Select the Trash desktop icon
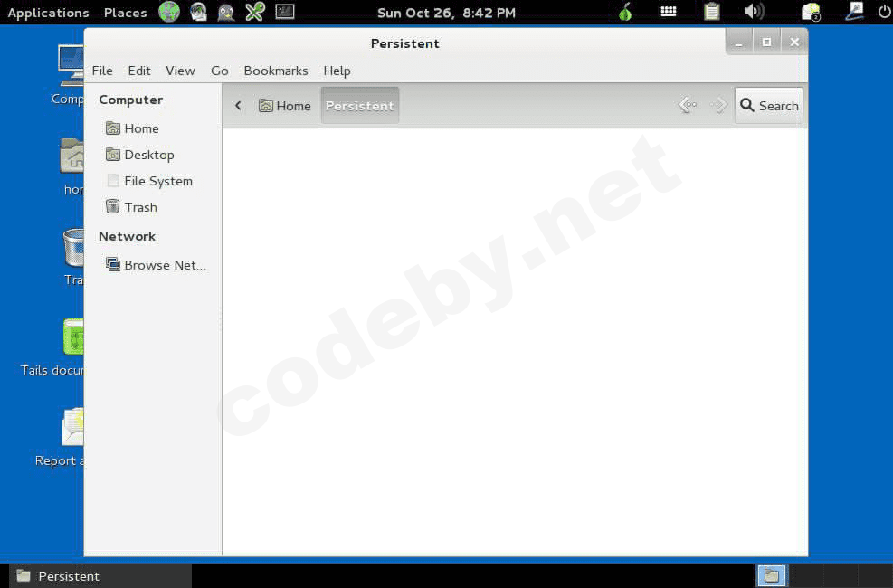 (x=73, y=256)
